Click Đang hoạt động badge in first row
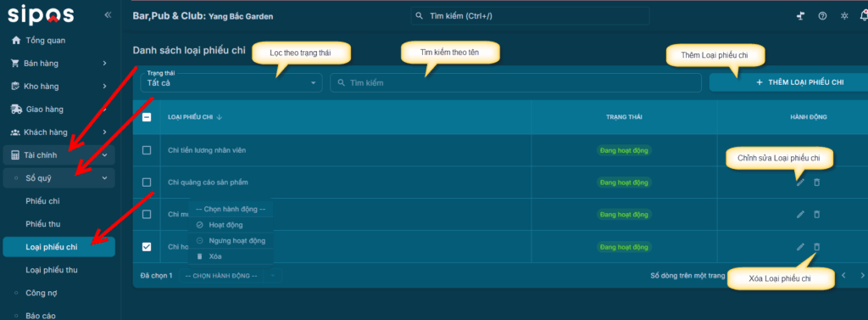Screen dimensions: 868x320 (625, 150)
